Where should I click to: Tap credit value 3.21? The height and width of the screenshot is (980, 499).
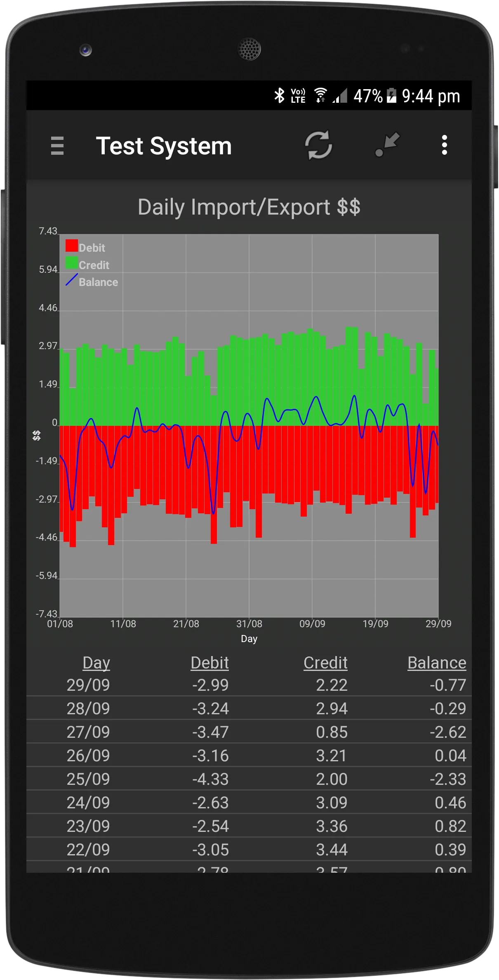332,756
